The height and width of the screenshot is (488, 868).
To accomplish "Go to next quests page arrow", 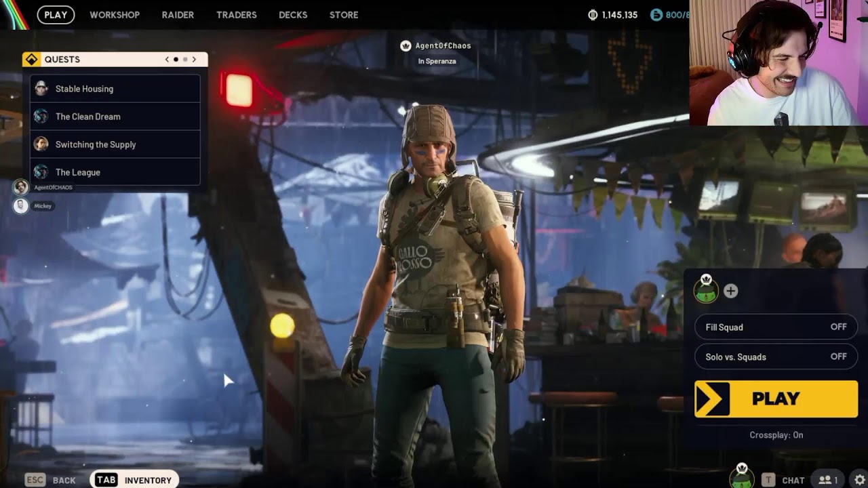I will tap(194, 60).
